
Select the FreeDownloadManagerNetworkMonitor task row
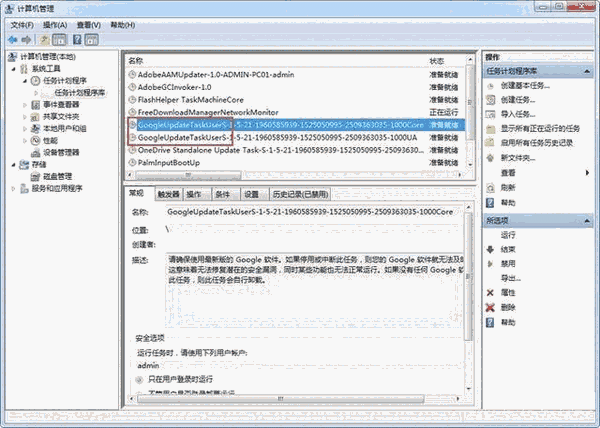(x=295, y=112)
